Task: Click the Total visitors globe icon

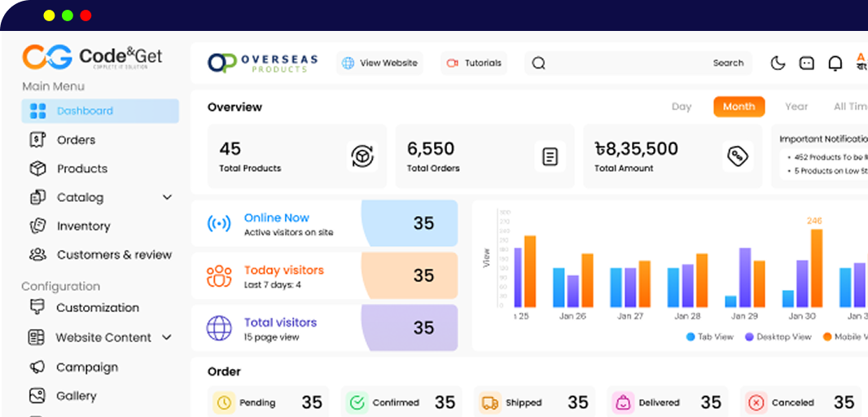Action: (x=219, y=328)
